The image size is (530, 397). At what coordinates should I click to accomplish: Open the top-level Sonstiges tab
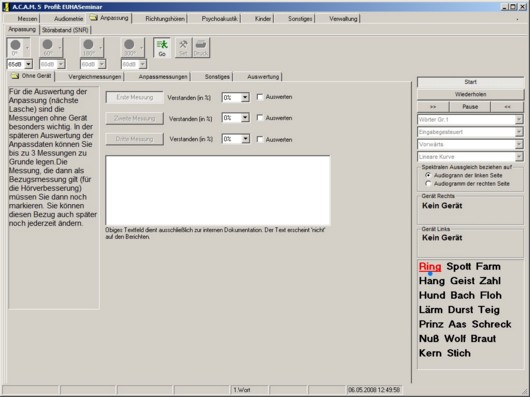click(x=300, y=19)
